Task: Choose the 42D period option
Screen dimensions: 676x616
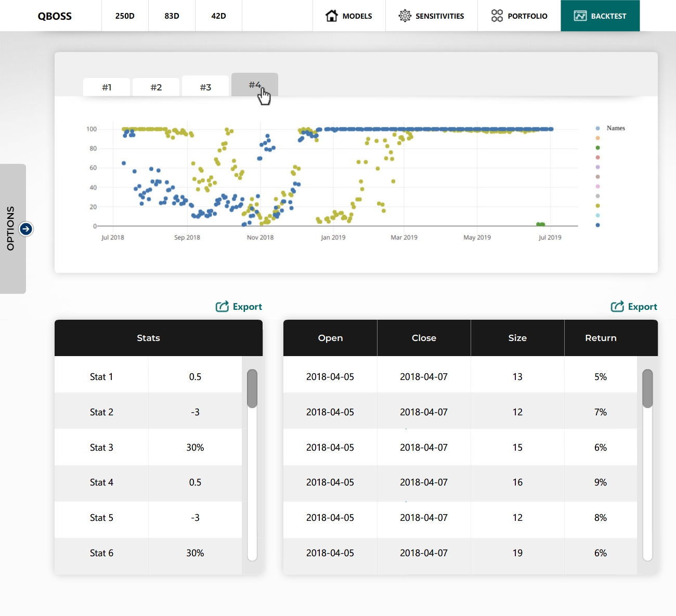Action: coord(218,16)
